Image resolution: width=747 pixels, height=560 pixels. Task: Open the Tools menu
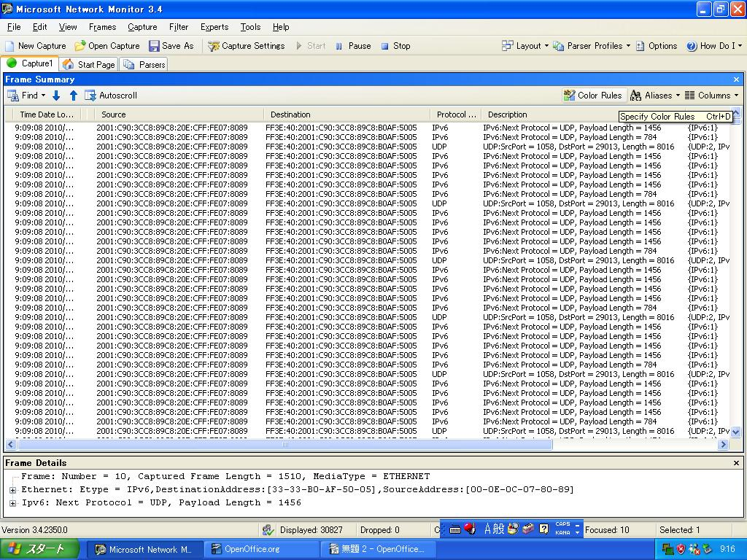[251, 27]
